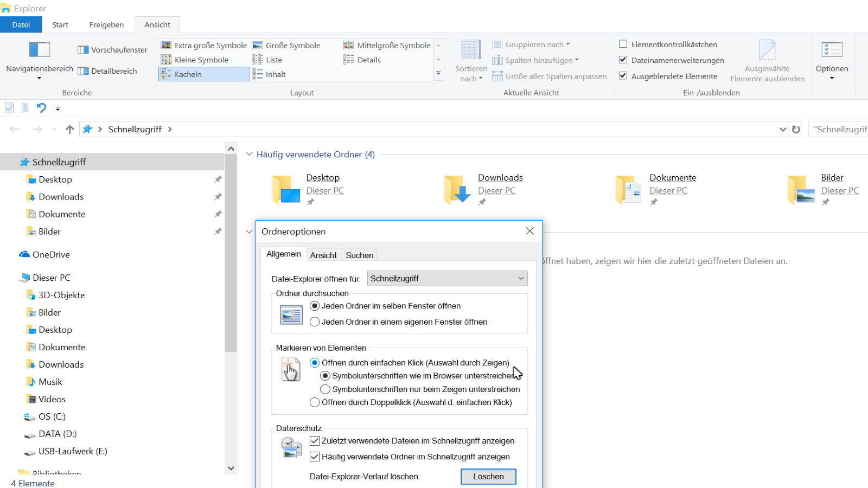This screenshot has width=868, height=488.
Task: Unpin Downloads from Schnellzugriff
Action: [x=218, y=196]
